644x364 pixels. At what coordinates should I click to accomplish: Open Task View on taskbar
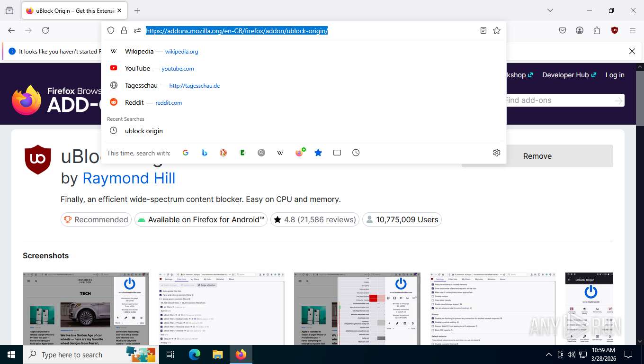170,355
